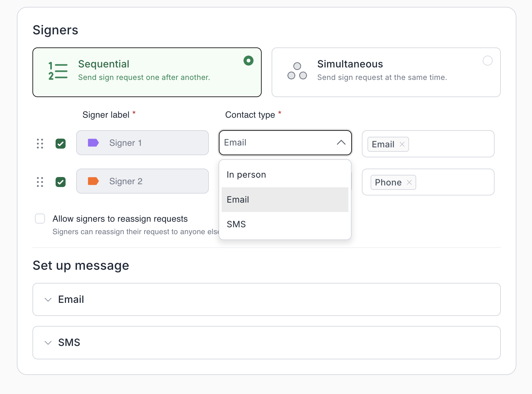
Task: Click the Sequential numbered list icon
Action: coord(58,71)
